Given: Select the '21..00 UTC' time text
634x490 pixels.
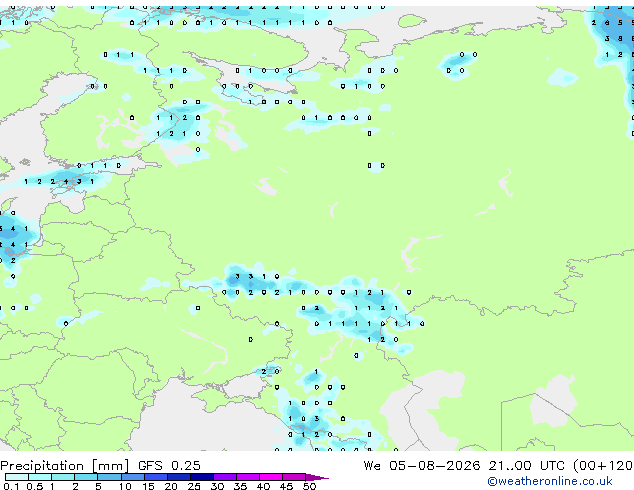Looking at the screenshot, I should pos(526,466).
